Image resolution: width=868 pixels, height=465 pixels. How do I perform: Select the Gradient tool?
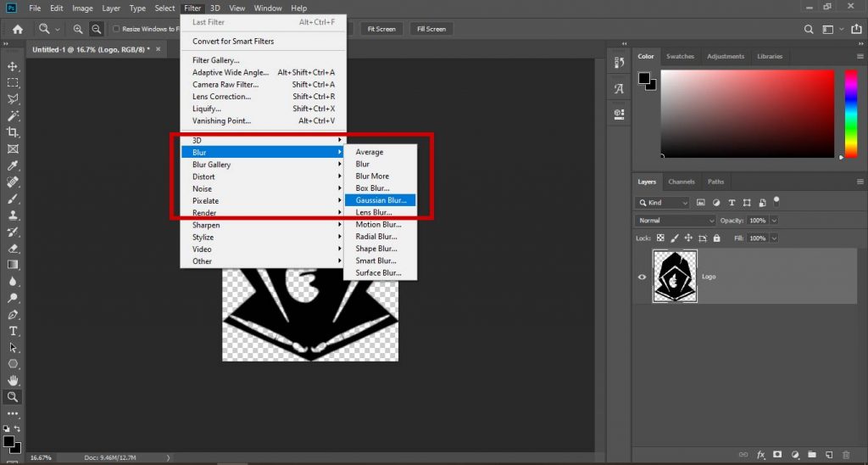(12, 265)
